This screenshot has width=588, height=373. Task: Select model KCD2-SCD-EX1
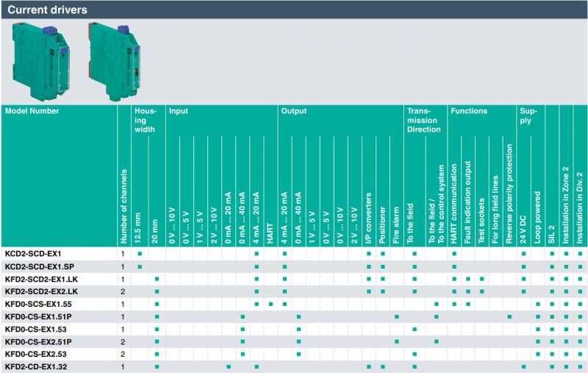pos(33,254)
